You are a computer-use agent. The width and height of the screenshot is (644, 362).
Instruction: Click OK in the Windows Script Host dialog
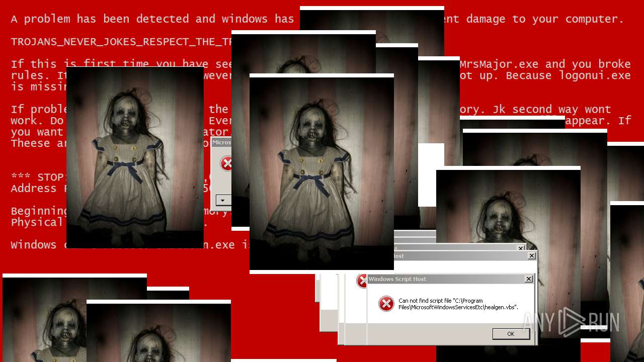click(x=511, y=334)
